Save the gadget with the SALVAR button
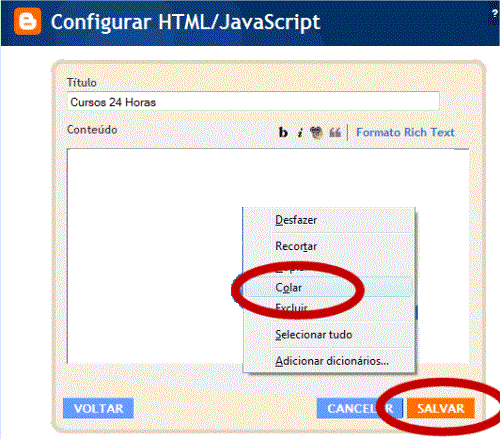This screenshot has width=500, height=440. coord(441,408)
